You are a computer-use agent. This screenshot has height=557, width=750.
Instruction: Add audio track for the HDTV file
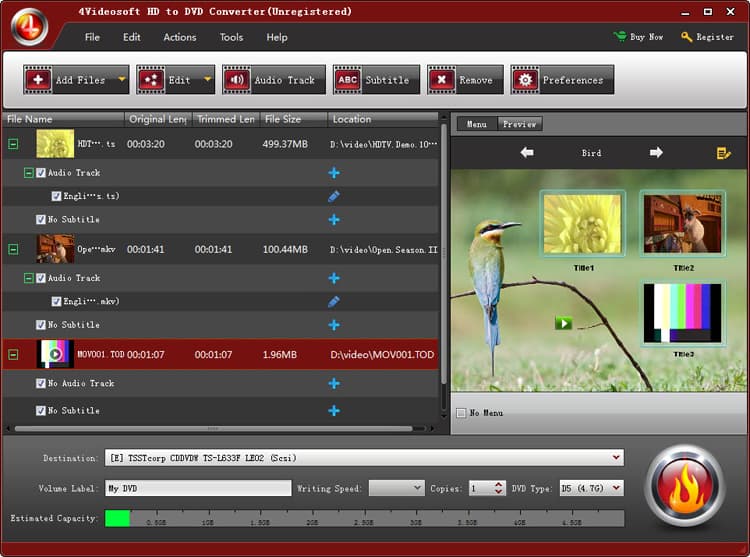click(334, 173)
